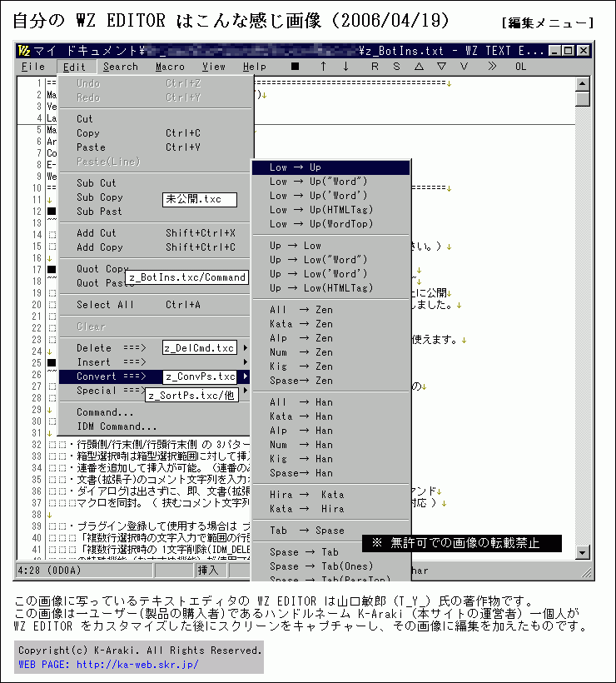Select Tab → Spase conversion
616x683 pixels.
[x=330, y=531]
